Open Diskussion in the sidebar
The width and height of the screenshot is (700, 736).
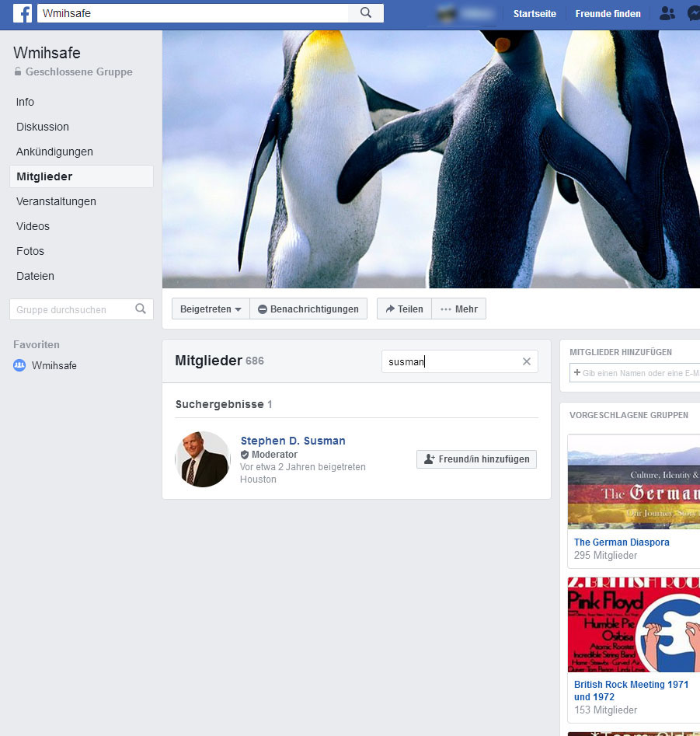tap(43, 127)
